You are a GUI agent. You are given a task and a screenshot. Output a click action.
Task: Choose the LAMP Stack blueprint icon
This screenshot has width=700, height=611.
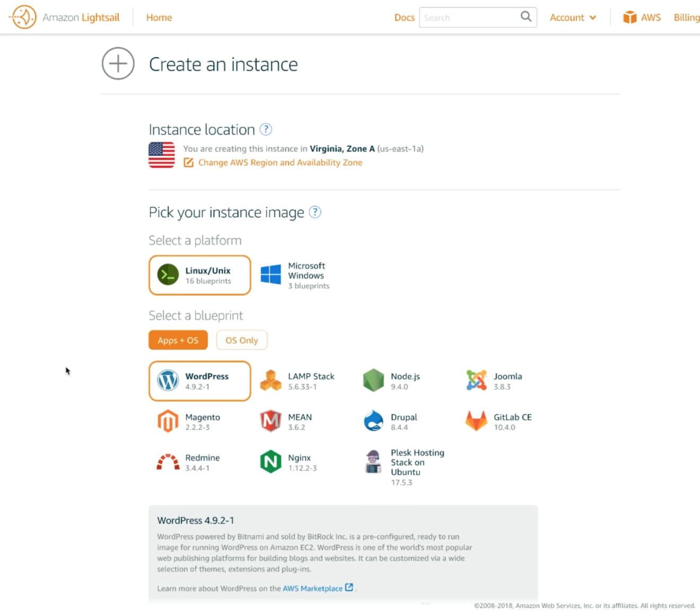coord(270,380)
